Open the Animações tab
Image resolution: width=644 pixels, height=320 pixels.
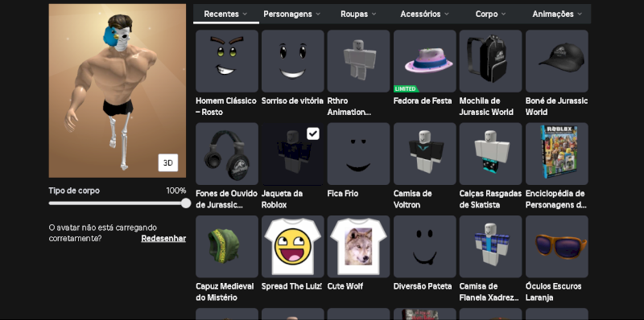(557, 14)
